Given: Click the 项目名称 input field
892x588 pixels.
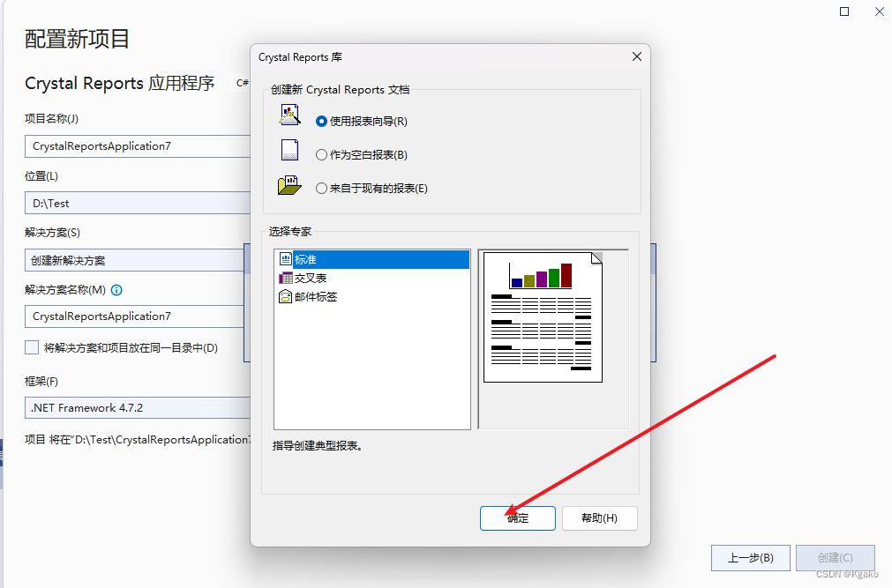Looking at the screenshot, I should [x=138, y=146].
